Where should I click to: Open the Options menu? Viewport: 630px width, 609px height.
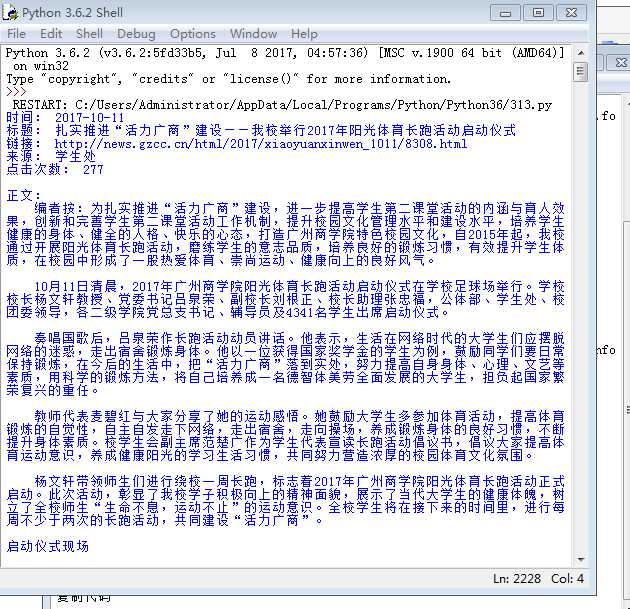(193, 34)
